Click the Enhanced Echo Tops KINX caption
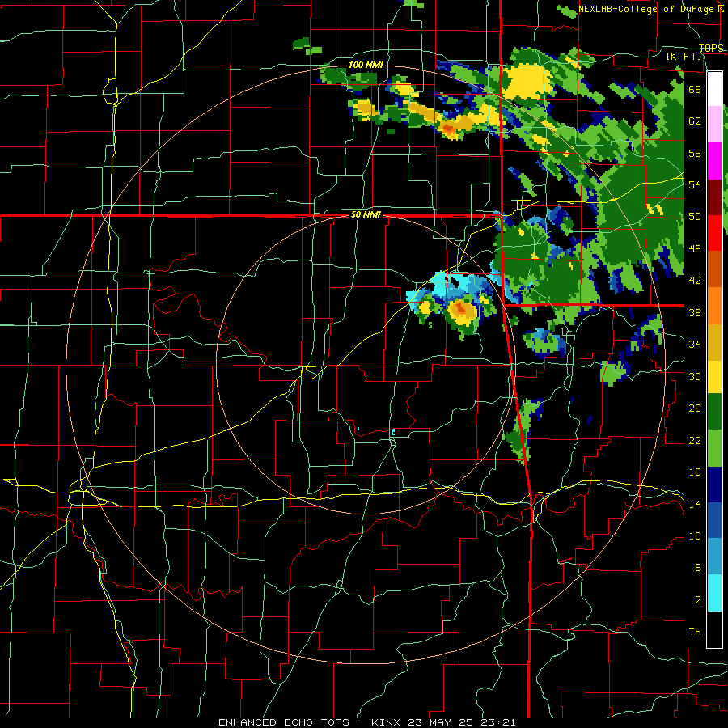 pyautogui.click(x=366, y=722)
